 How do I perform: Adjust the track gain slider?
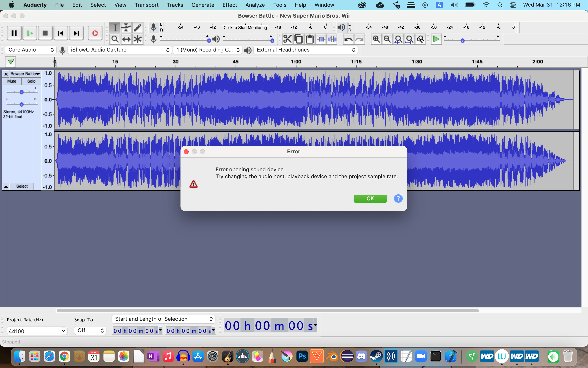point(22,92)
